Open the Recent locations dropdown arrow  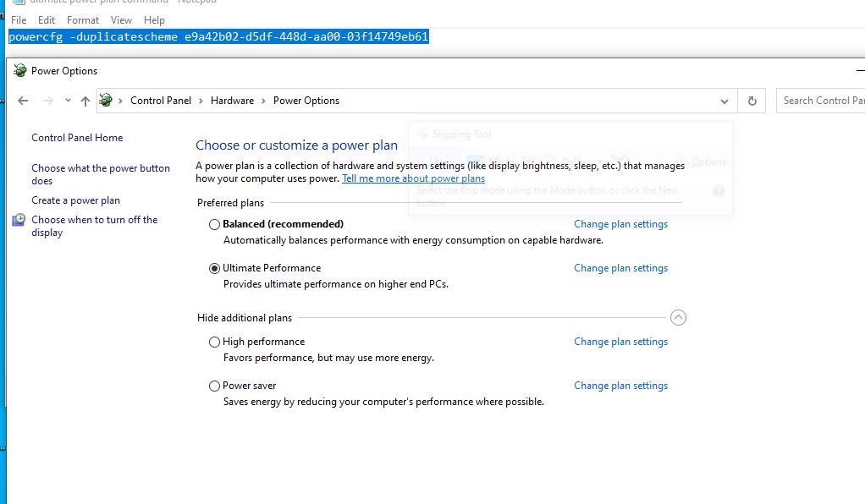tap(68, 101)
